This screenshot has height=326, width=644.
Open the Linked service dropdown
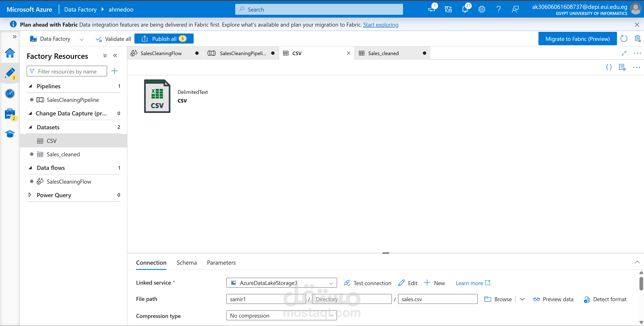pyautogui.click(x=281, y=283)
